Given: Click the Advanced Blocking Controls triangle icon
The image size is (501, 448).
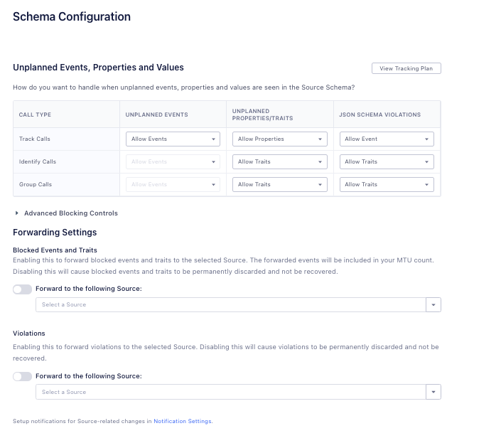Looking at the screenshot, I should point(17,213).
